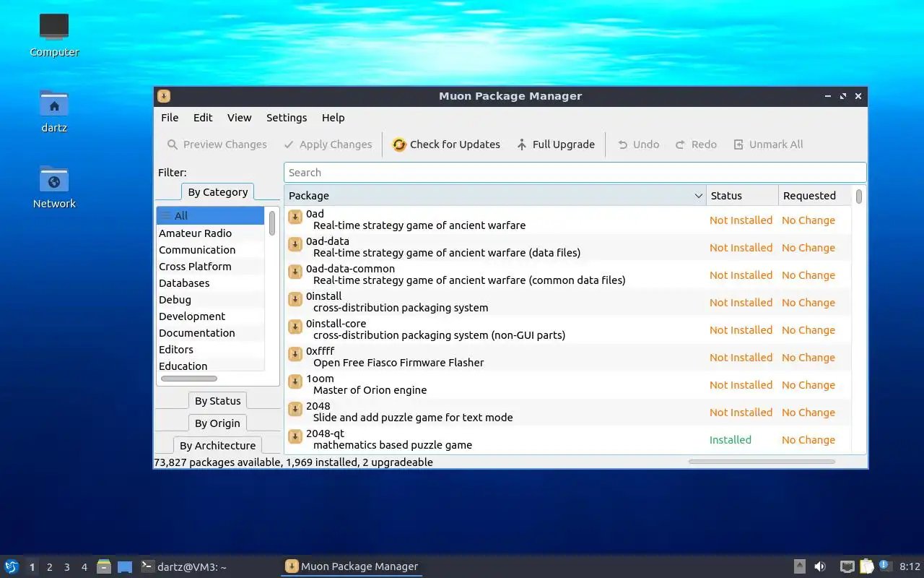This screenshot has height=578, width=924.
Task: Click the show desktop icon in taskbar
Action: coord(125,566)
